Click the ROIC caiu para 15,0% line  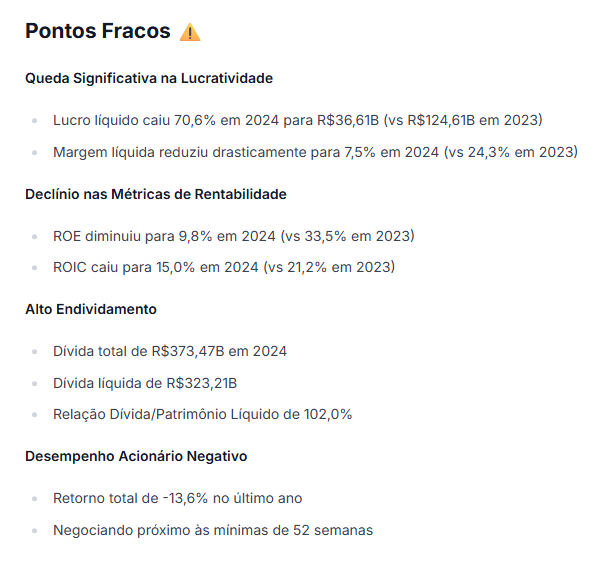[x=224, y=267]
